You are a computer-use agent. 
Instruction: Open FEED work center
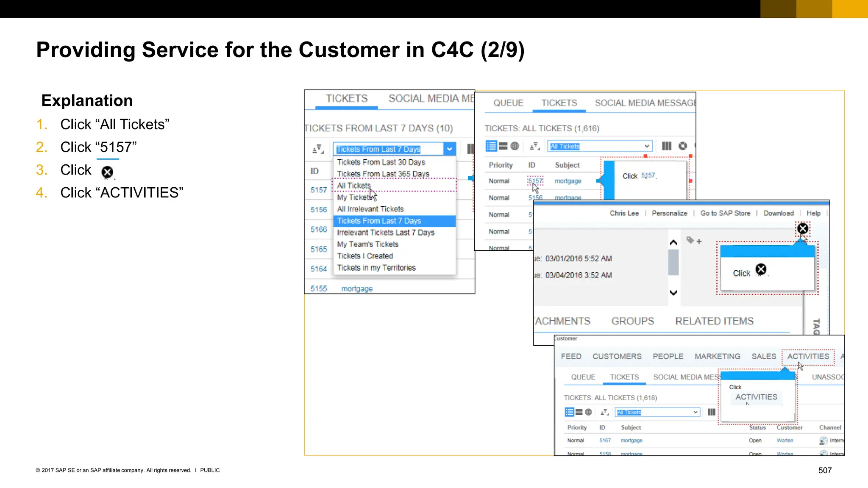pyautogui.click(x=571, y=356)
